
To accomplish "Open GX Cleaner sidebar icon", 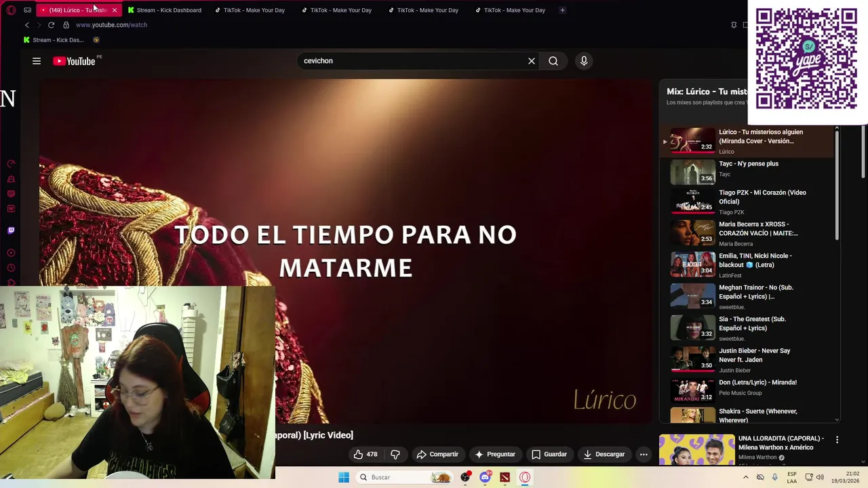I will point(11,179).
